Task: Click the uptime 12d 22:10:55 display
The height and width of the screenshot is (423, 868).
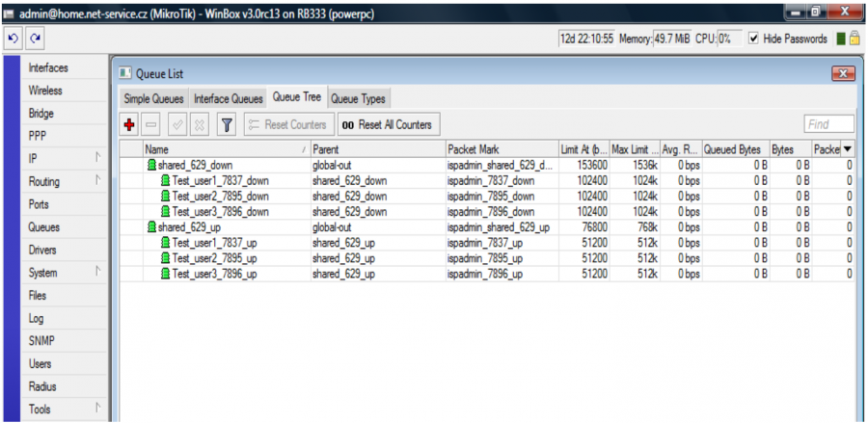Action: [x=586, y=39]
